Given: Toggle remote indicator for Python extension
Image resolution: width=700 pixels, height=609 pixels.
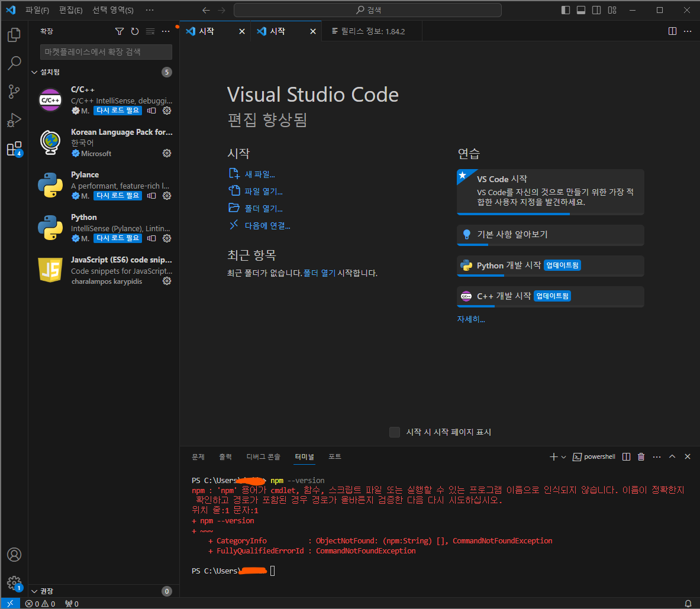Looking at the screenshot, I should [x=152, y=238].
